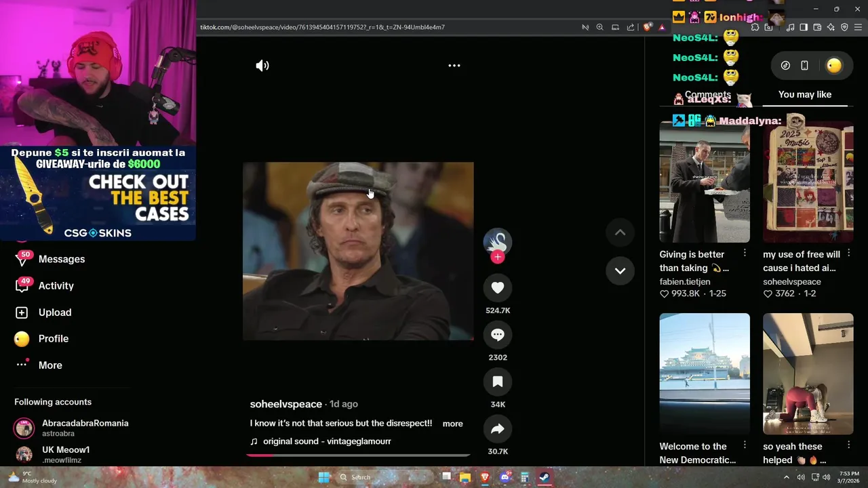Image resolution: width=868 pixels, height=488 pixels.
Task: Expand caption with the 'more' button
Action: [x=453, y=424]
